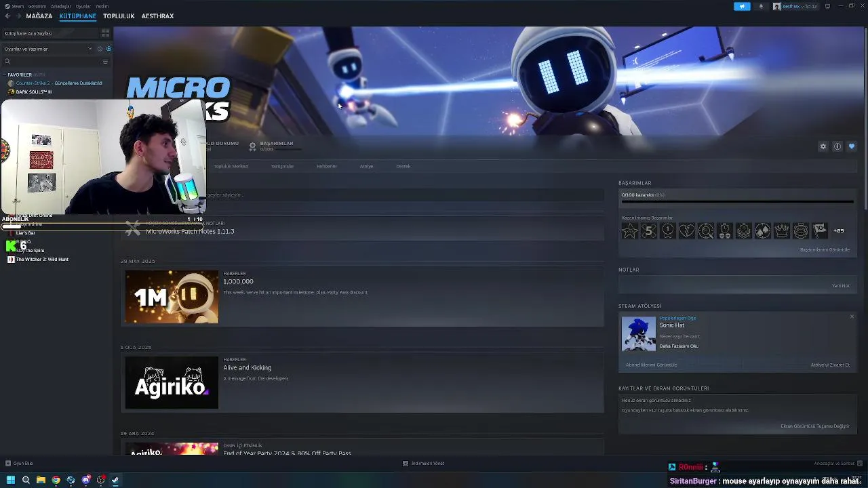
Task: Open the AESTHRAX profile tab
Action: [157, 16]
